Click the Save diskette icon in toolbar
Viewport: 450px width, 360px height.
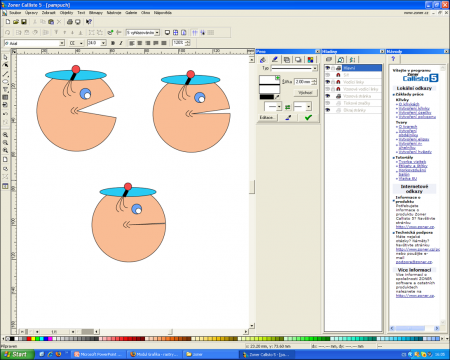(x=24, y=22)
